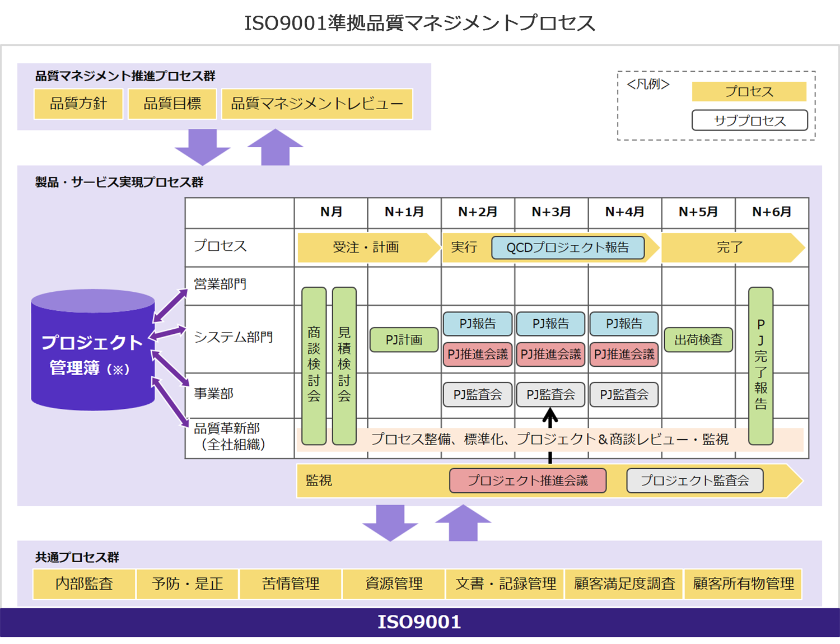Click the ISO9001 footer banner

(x=420, y=622)
